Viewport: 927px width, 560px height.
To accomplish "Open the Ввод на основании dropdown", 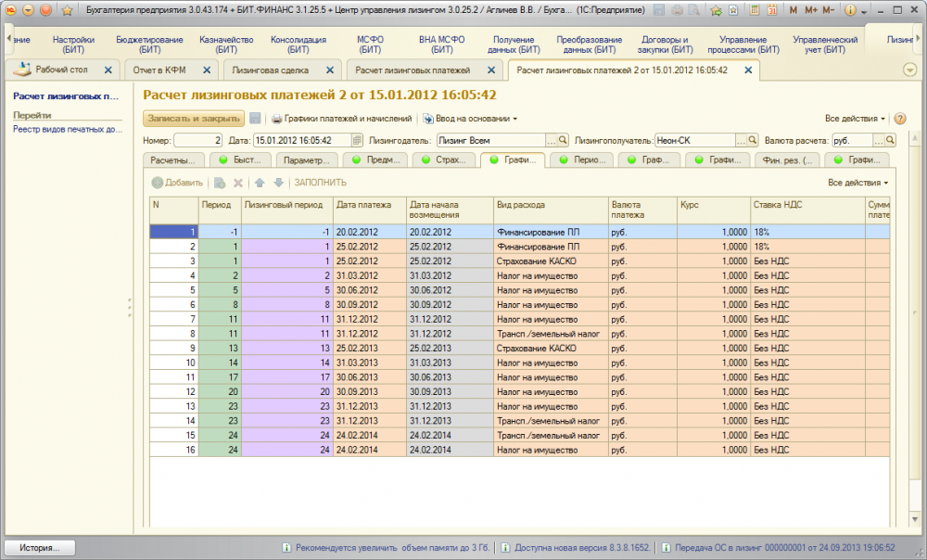I will tap(471, 119).
